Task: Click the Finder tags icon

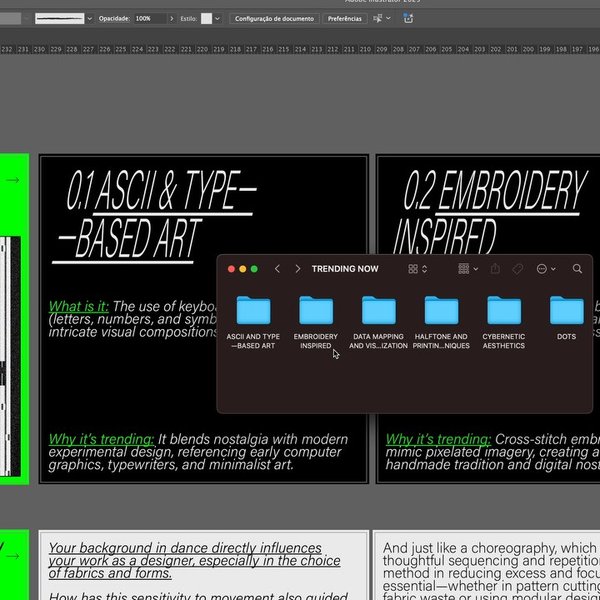Action: [518, 269]
